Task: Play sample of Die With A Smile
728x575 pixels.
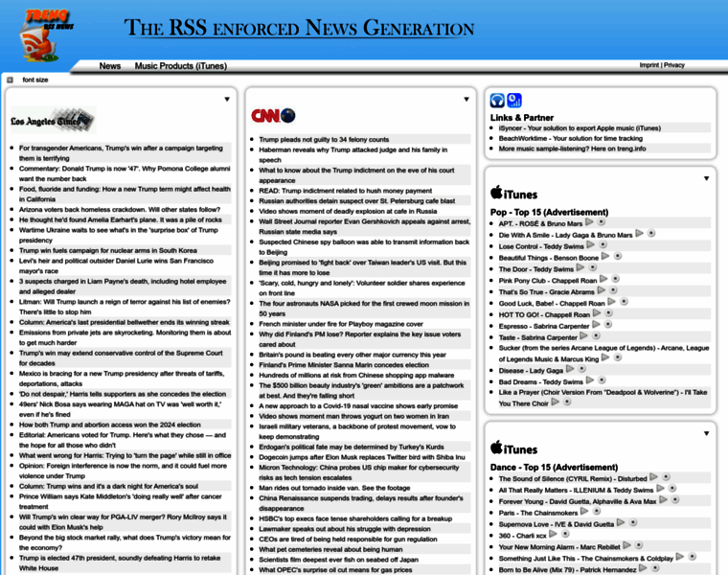Action: (639, 233)
